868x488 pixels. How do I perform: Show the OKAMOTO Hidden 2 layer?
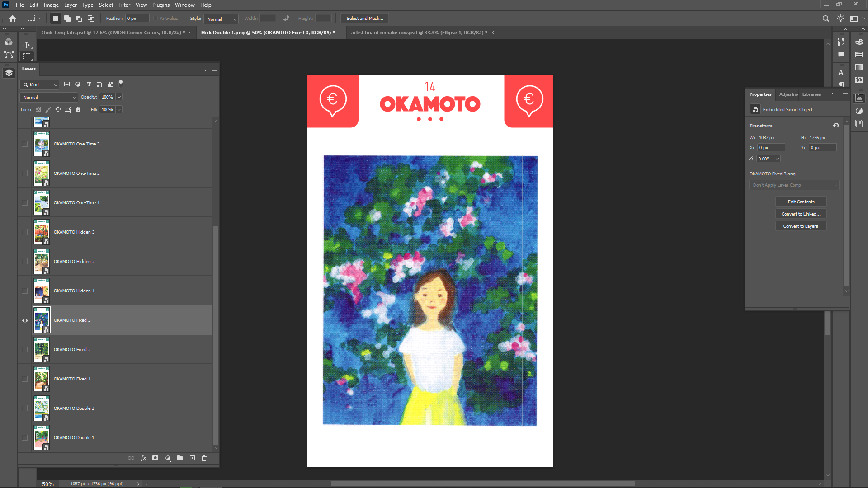click(x=25, y=262)
